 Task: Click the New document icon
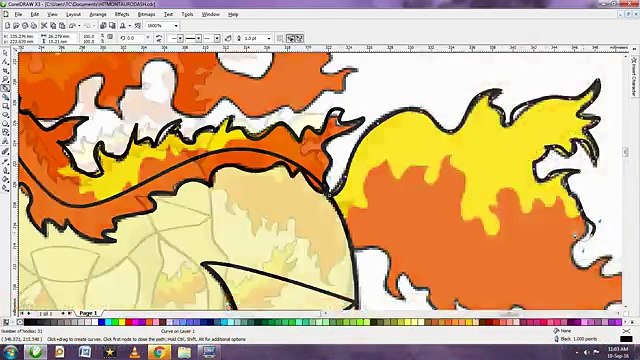coord(7,25)
